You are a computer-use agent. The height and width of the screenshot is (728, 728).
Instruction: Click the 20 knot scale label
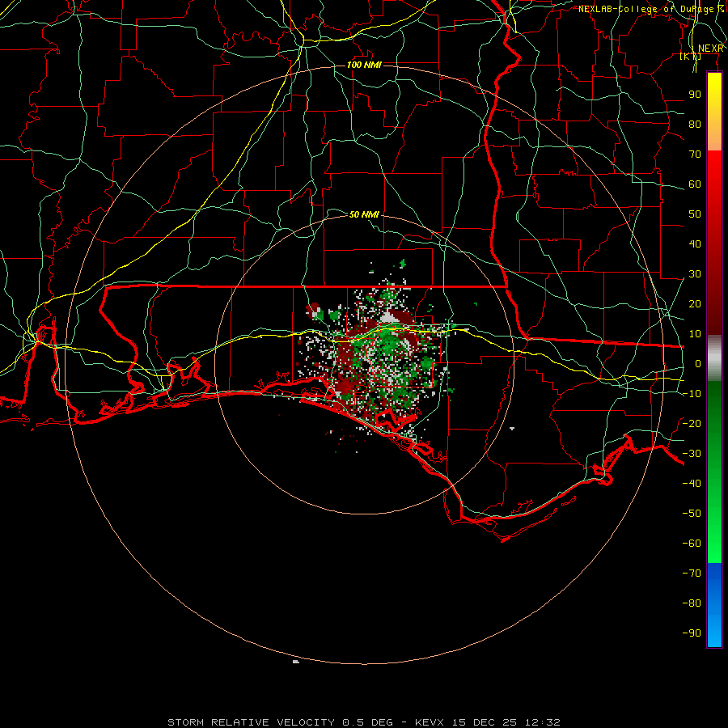[695, 304]
